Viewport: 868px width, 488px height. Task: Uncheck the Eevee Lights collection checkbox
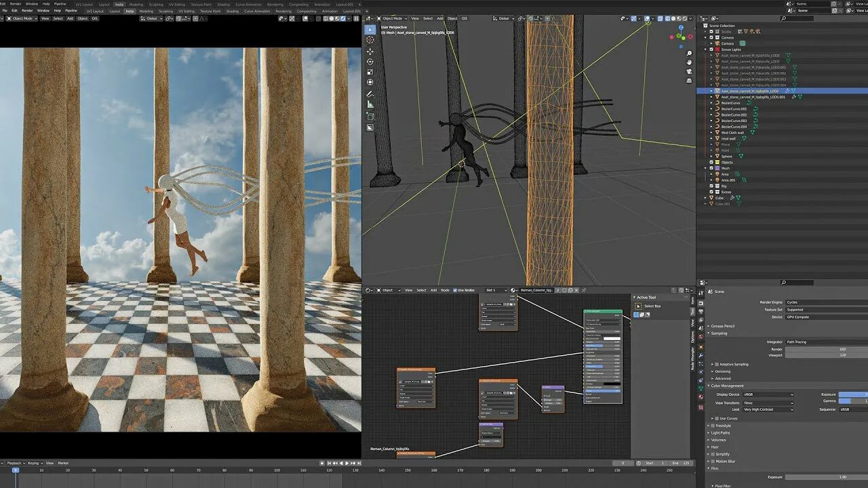[711, 49]
